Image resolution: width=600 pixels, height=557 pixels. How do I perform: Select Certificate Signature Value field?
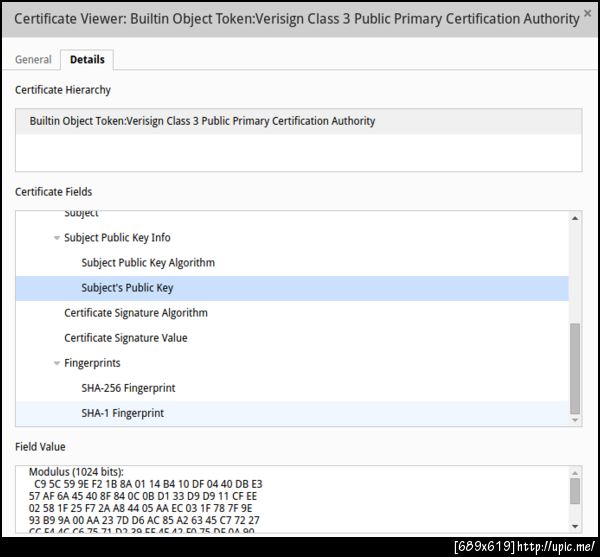[x=292, y=338]
